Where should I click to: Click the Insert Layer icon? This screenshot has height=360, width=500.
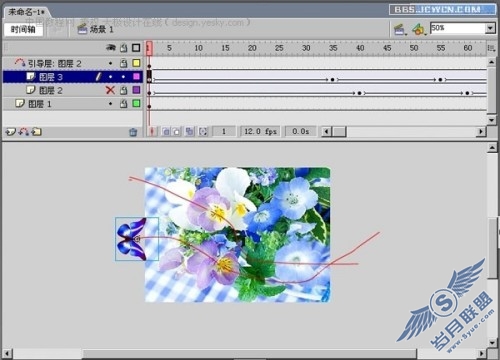tap(11, 132)
